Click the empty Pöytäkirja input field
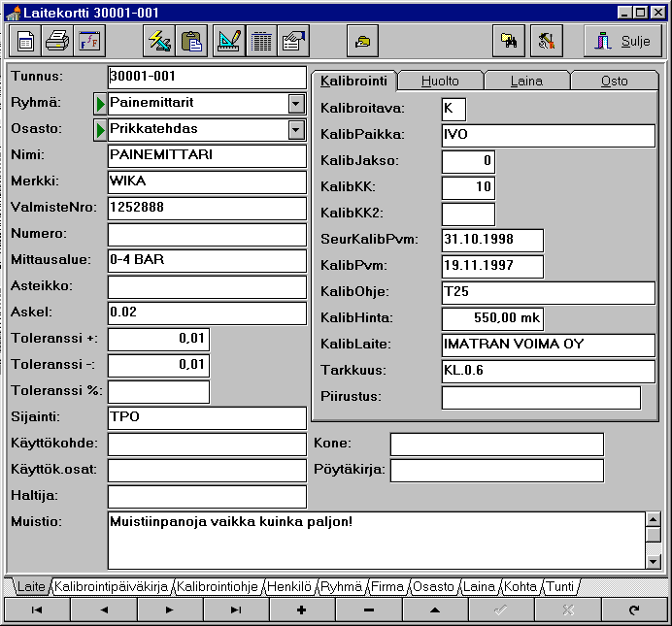672x626 pixels. (497, 471)
